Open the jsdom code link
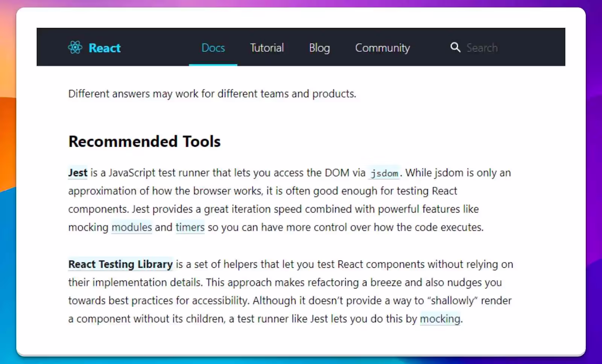This screenshot has width=602, height=364. tap(384, 173)
